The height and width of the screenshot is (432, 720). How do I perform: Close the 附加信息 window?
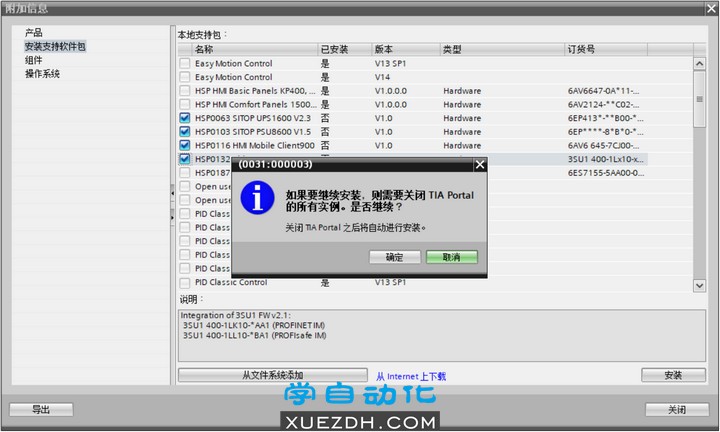pos(711,8)
